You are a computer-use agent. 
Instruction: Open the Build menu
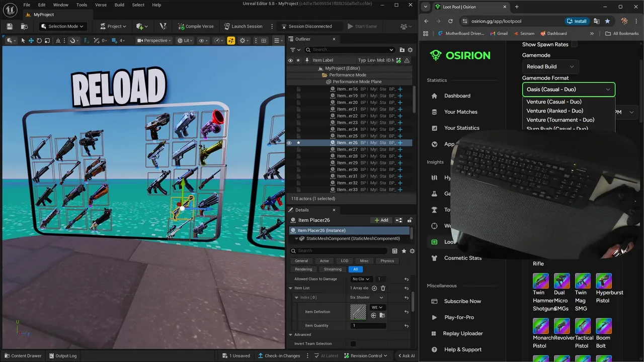click(x=119, y=5)
